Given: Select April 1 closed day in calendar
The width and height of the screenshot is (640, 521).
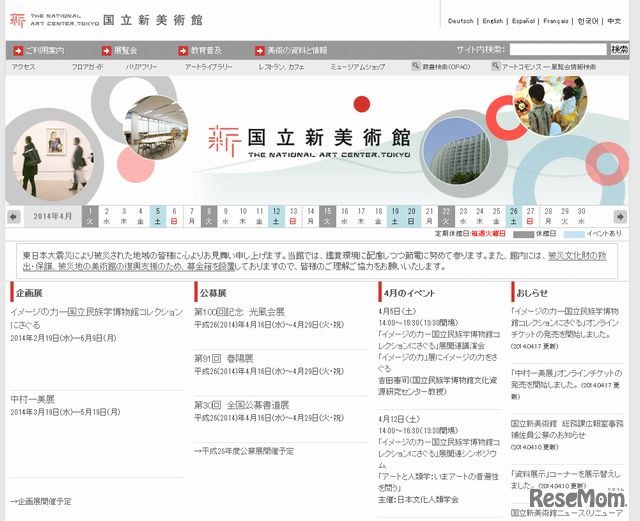Looking at the screenshot, I should coord(90,216).
